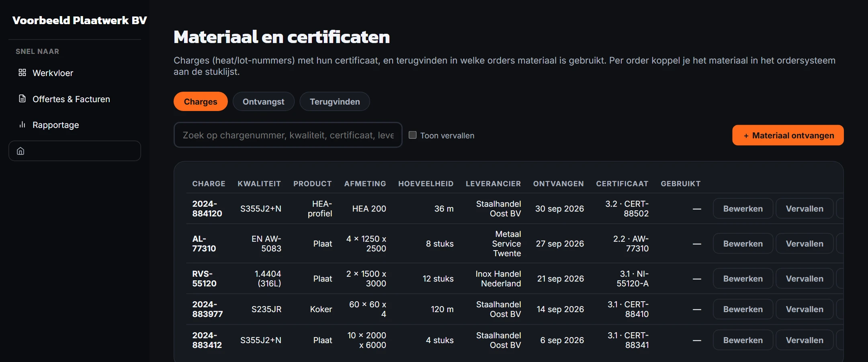
Task: Click certificate 2.2 · AW-77310
Action: [x=631, y=244]
